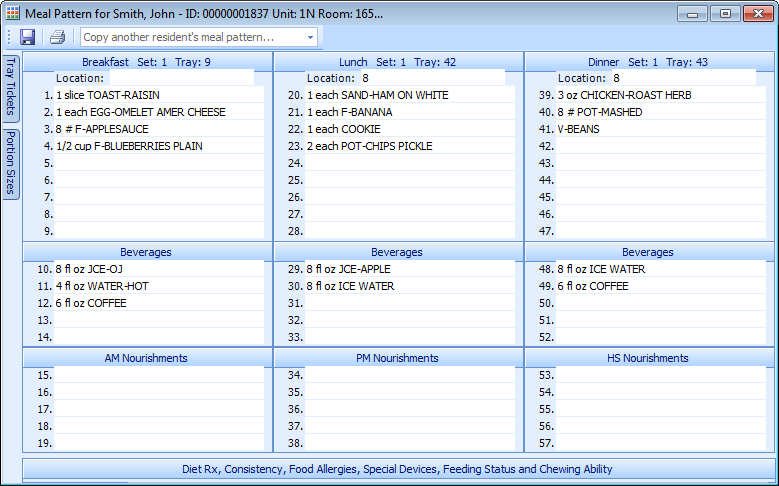Open the Portion Sizes side tab
This screenshot has width=779, height=486.
point(11,163)
